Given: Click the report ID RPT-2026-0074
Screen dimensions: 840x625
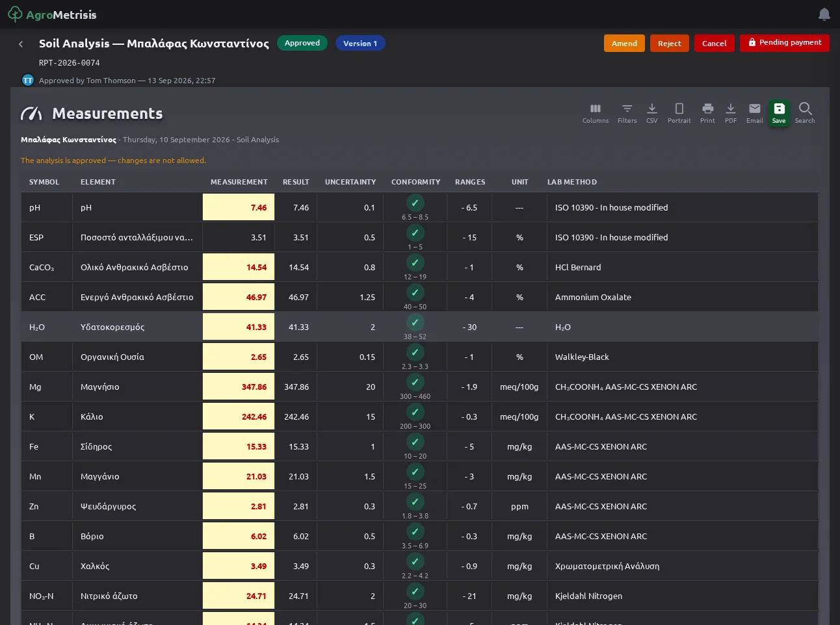Looking at the screenshot, I should pos(70,63).
